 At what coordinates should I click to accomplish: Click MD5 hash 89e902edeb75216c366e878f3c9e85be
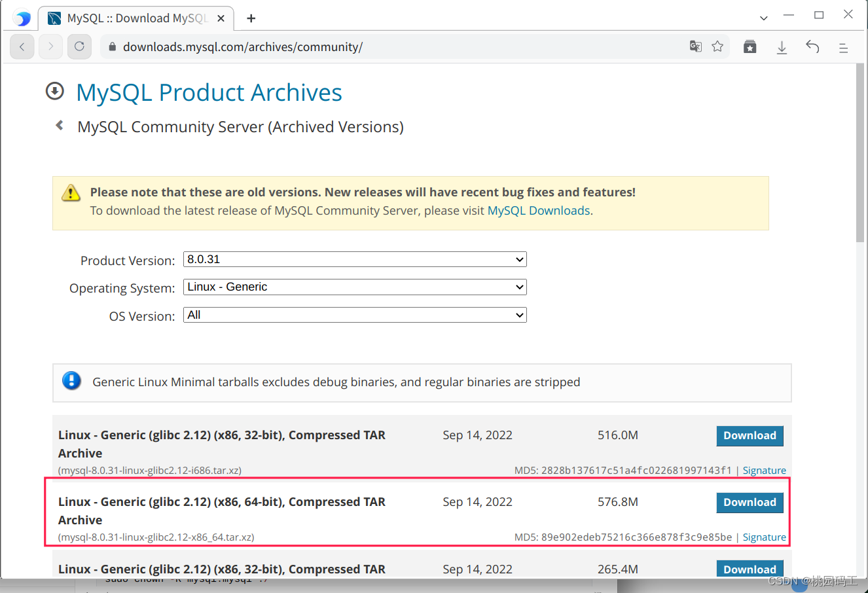point(636,537)
